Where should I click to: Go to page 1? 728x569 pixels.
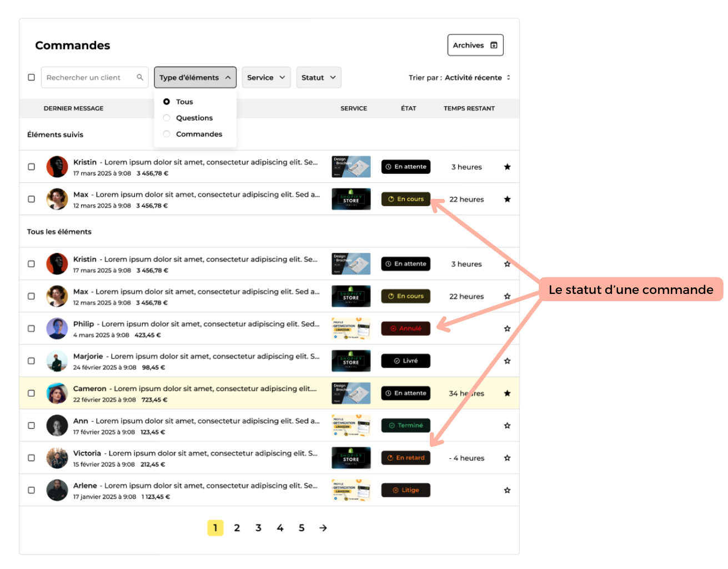click(x=215, y=528)
